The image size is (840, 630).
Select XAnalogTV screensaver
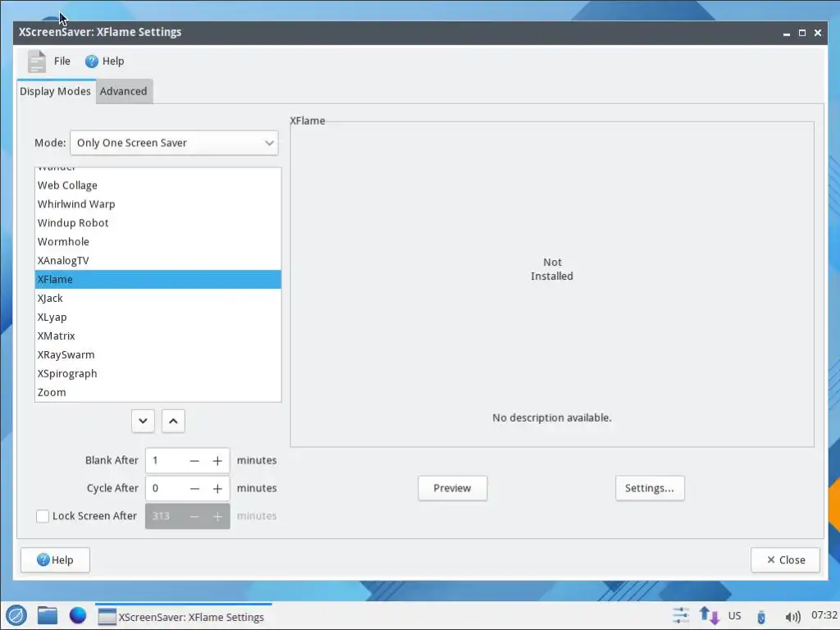tap(158, 260)
